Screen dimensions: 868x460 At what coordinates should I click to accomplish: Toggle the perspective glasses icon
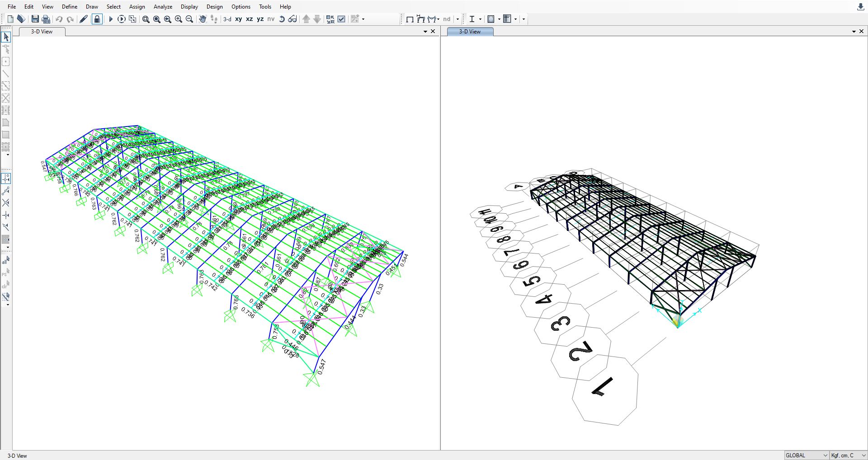pos(292,19)
